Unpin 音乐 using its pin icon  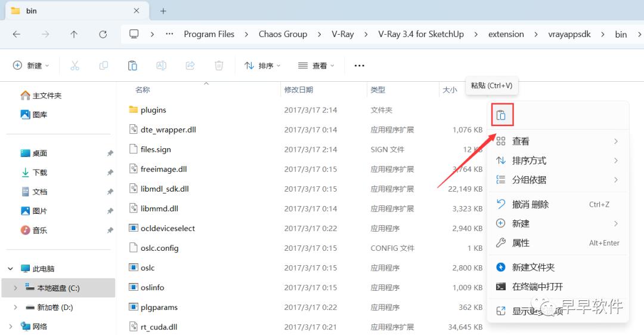[110, 230]
